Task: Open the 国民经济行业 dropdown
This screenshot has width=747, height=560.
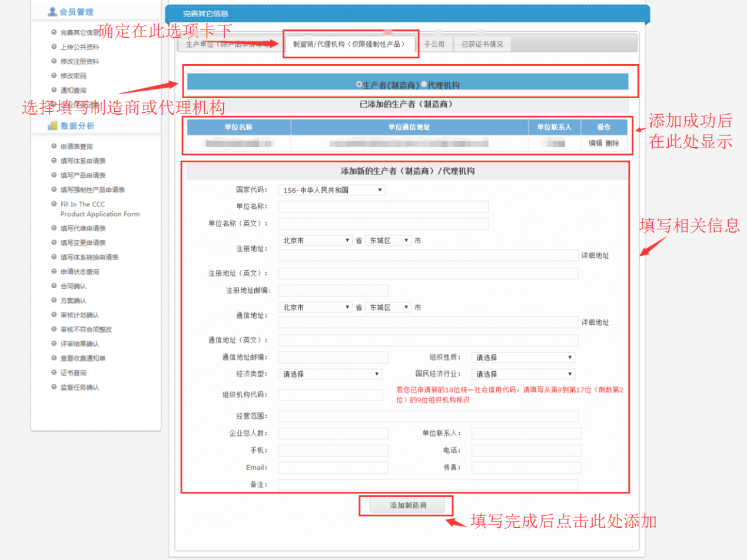Action: (523, 374)
